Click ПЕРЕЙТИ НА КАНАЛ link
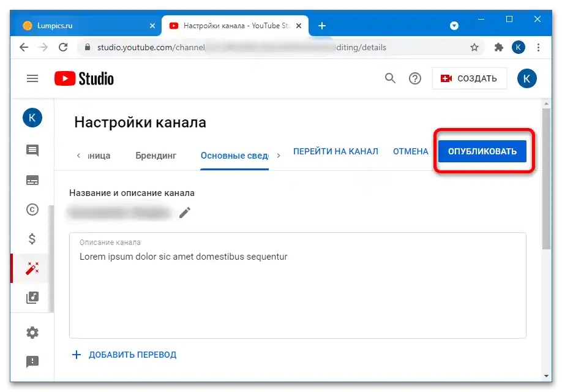562x392 pixels. coord(335,151)
